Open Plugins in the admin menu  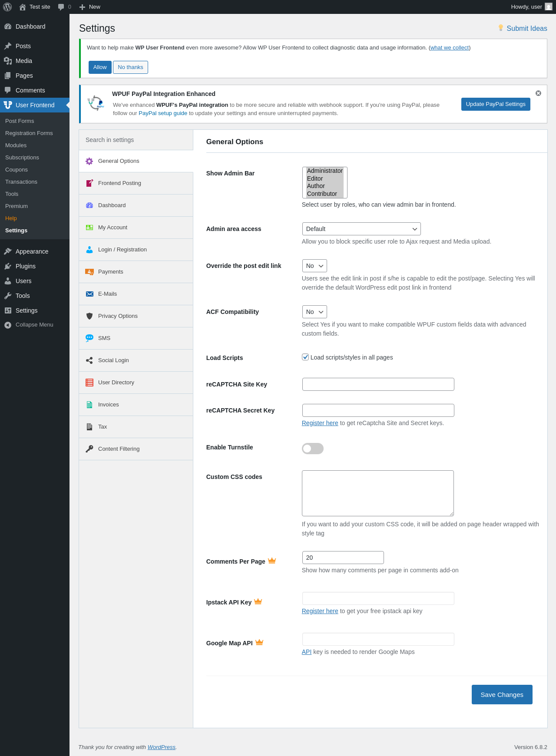pos(35,266)
